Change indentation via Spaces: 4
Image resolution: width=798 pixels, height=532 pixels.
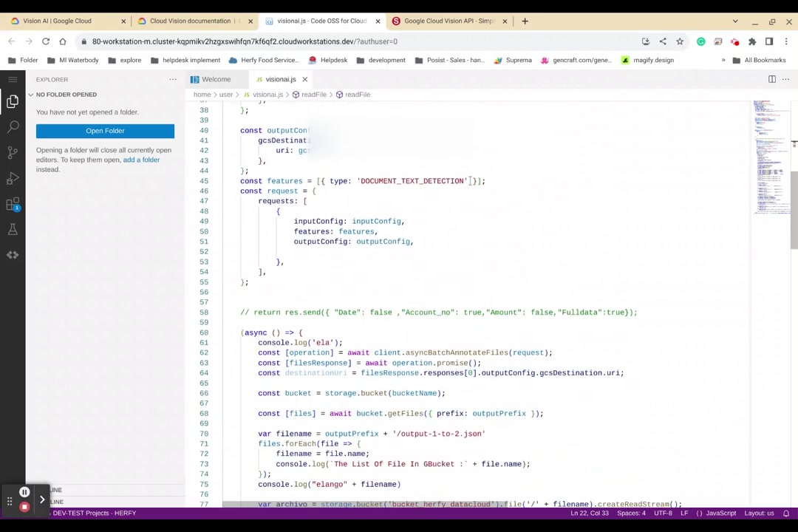click(631, 514)
